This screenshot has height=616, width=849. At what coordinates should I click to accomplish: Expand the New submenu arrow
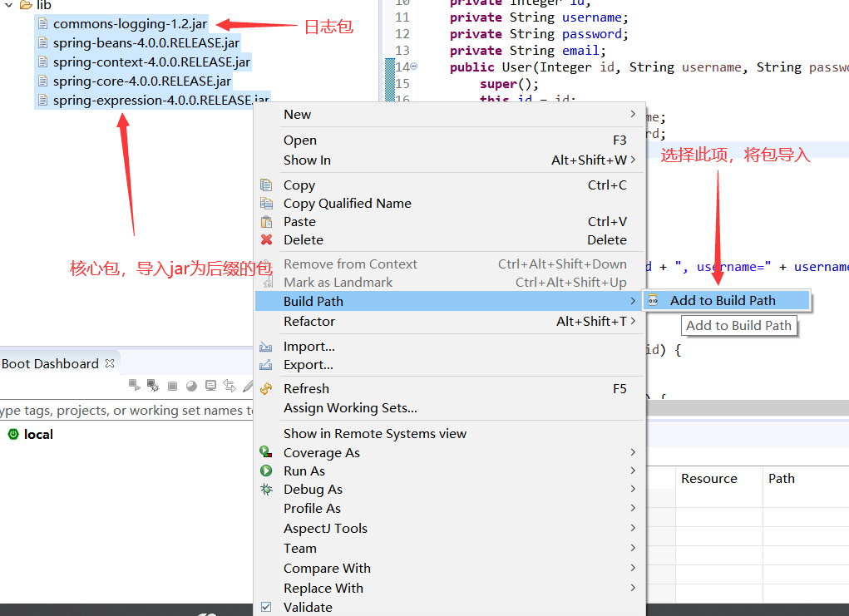633,114
